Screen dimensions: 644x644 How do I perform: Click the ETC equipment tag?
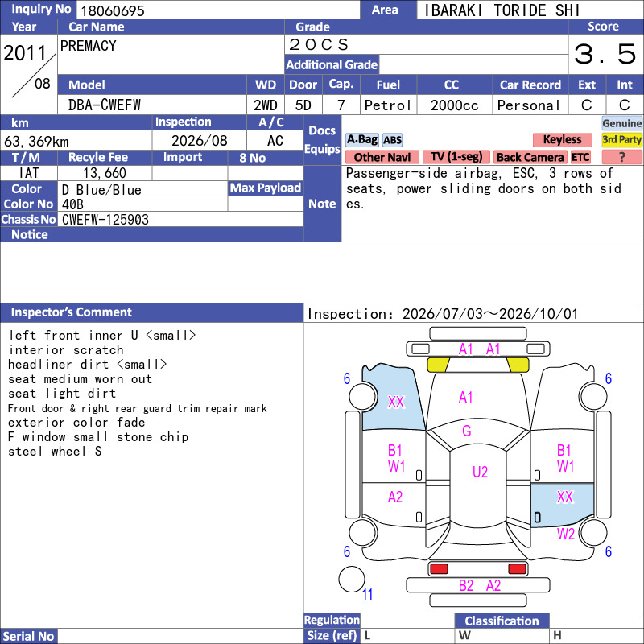tap(580, 157)
